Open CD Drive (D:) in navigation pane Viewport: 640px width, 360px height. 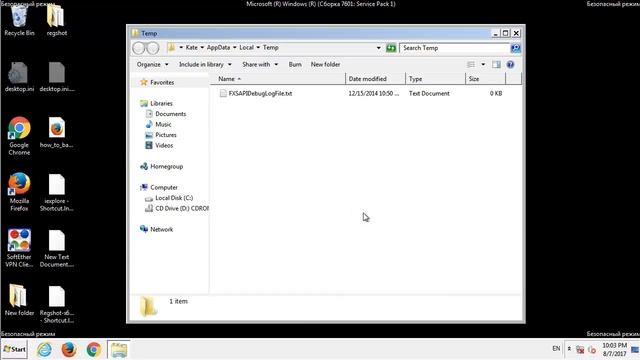pyautogui.click(x=182, y=209)
